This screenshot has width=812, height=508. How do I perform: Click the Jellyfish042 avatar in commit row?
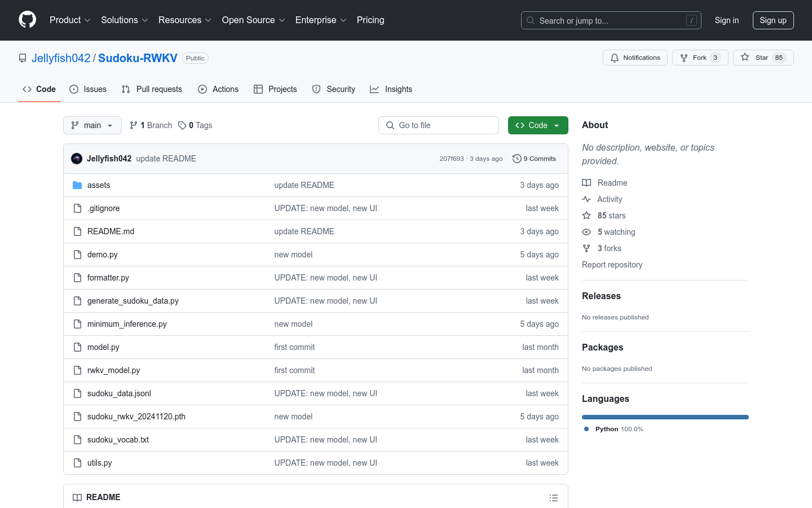click(x=77, y=159)
